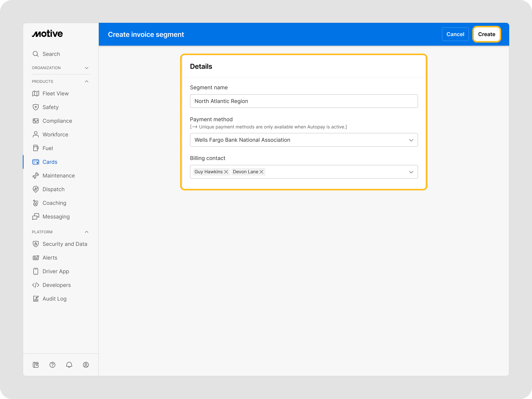The height and width of the screenshot is (399, 532).
Task: Click the Search magnifier icon
Action: (x=36, y=54)
